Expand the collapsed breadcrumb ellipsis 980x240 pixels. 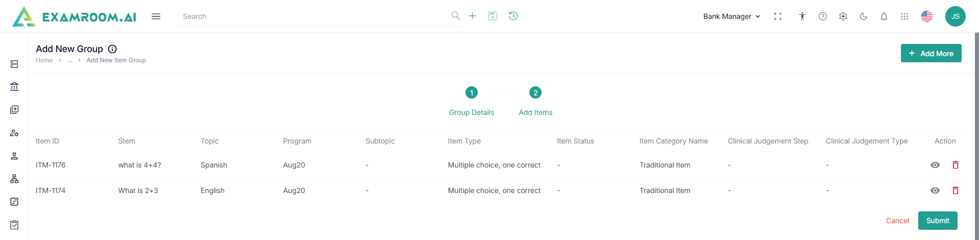[x=70, y=60]
